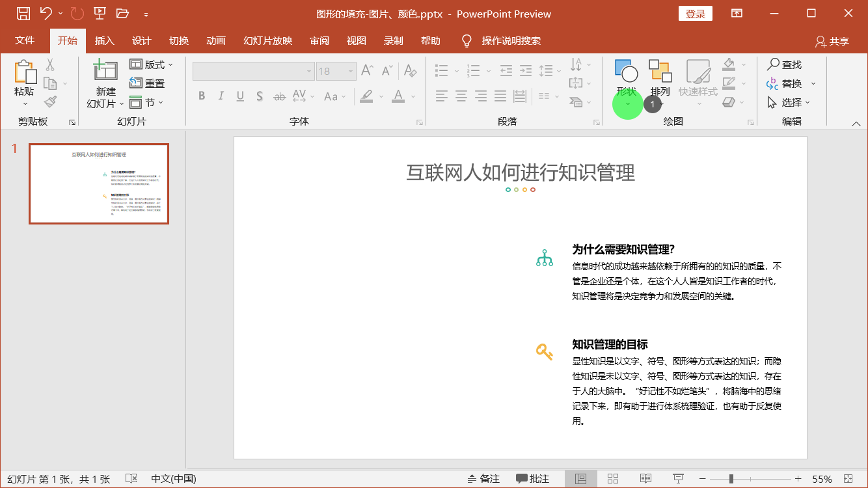Click the 备注 notes button in status bar
The image size is (868, 488).
click(483, 479)
